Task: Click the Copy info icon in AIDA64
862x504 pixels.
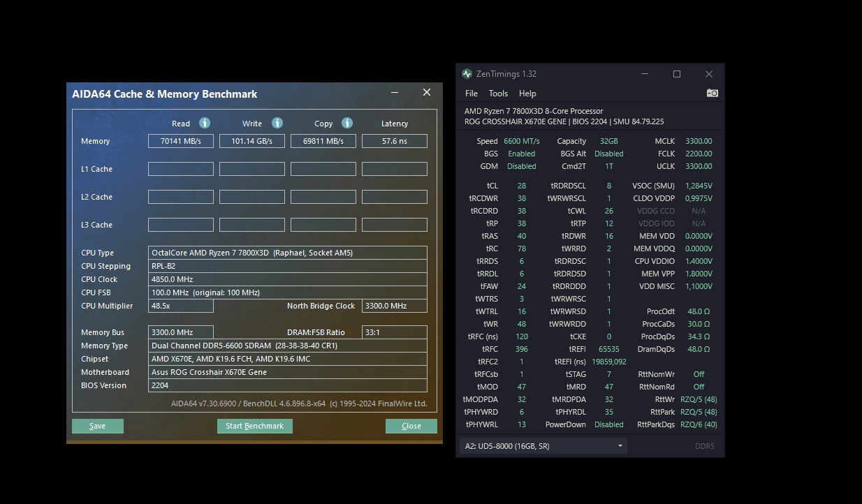Action: click(347, 123)
